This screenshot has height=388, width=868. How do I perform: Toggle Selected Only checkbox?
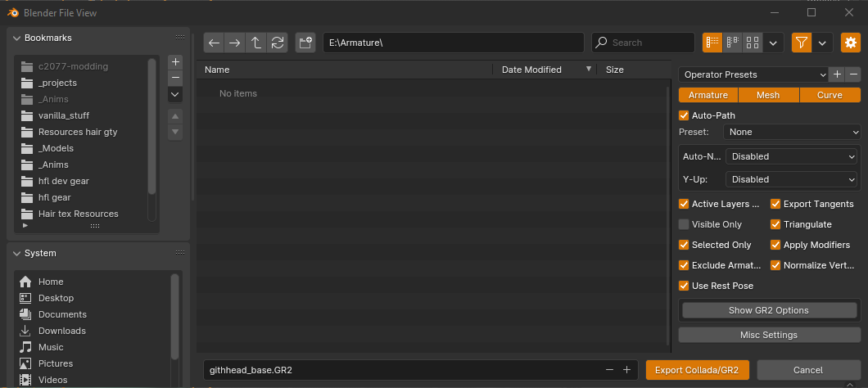pos(684,245)
